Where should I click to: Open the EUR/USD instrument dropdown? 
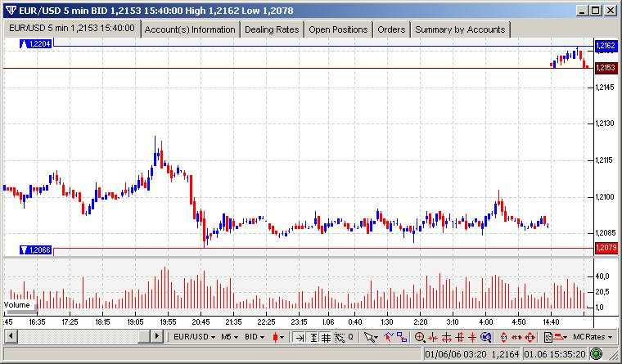(x=195, y=337)
